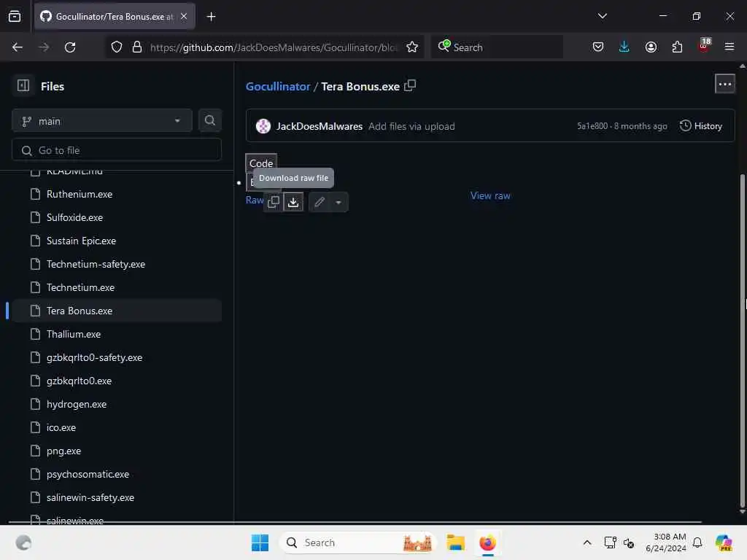Open ico.exe file
747x560 pixels.
pyautogui.click(x=117, y=427)
